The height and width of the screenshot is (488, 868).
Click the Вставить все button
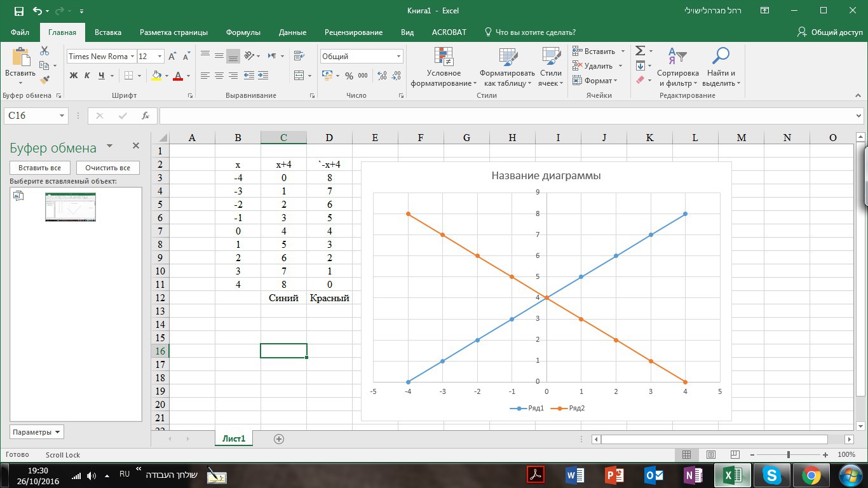[39, 168]
